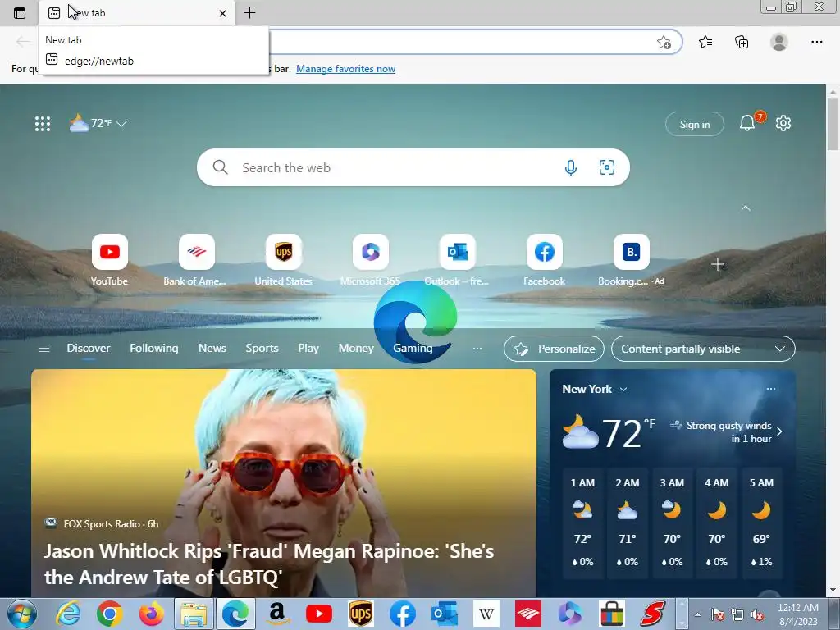Click the Manage favorites now link
Image resolution: width=840 pixels, height=630 pixels.
[x=345, y=69]
